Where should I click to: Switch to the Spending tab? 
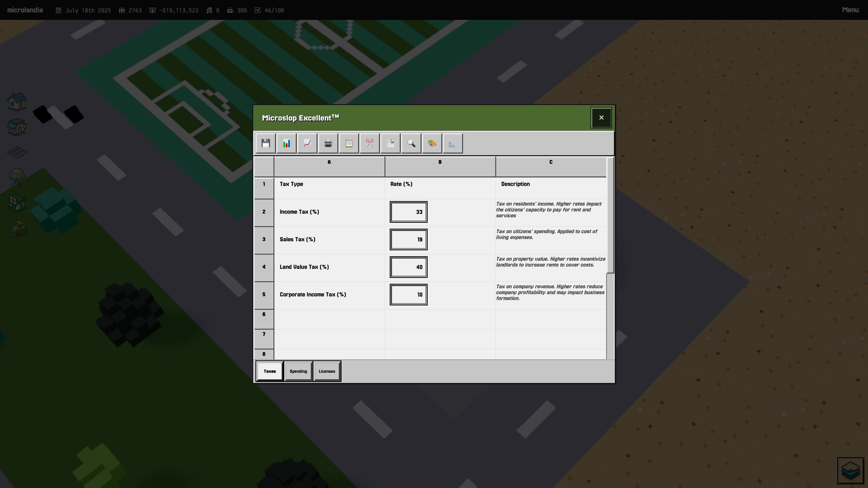point(298,371)
